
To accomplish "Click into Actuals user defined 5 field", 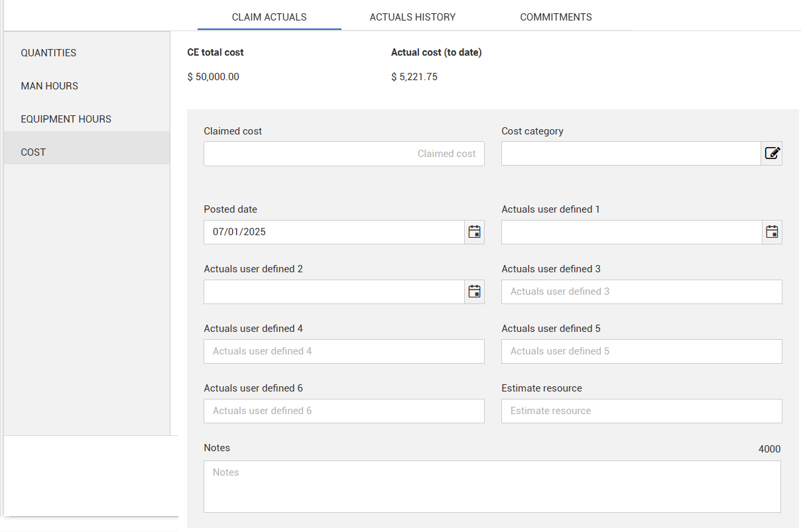I will pyautogui.click(x=641, y=351).
